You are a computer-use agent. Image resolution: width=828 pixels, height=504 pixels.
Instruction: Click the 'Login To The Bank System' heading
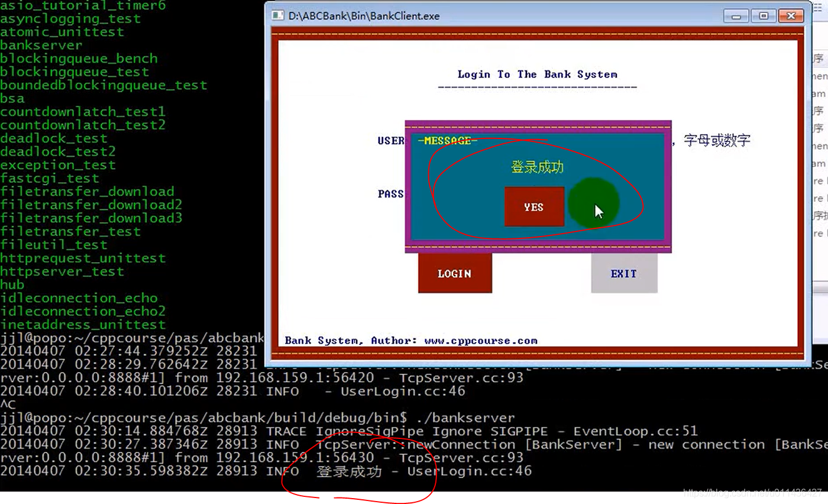coord(537,74)
